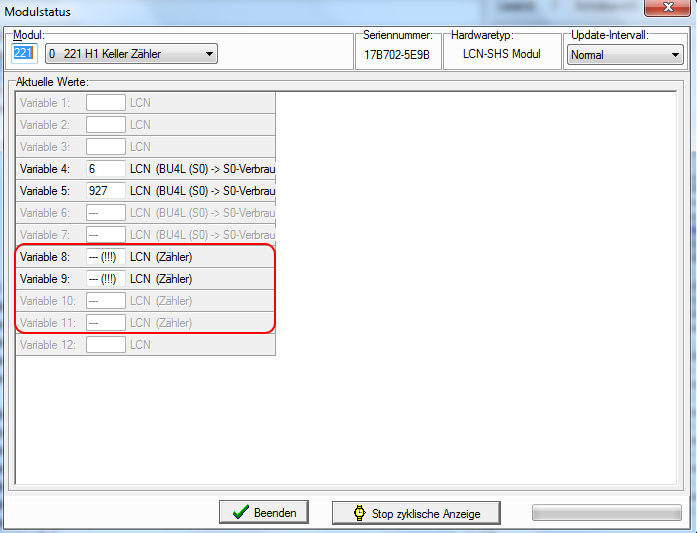697x533 pixels.
Task: Click the Variable 10 value field
Action: 105,301
